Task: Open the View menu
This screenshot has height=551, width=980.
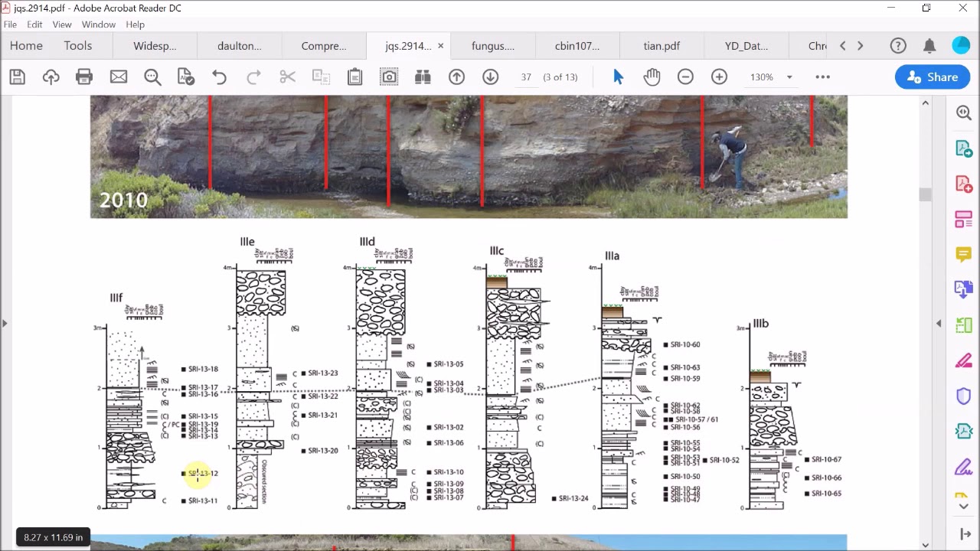Action: pos(62,24)
